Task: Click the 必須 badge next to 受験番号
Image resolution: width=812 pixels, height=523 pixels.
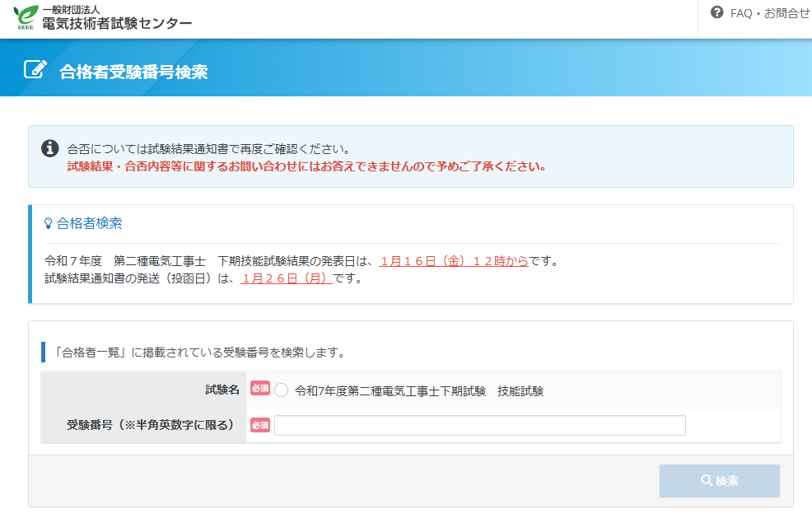Action: tap(260, 425)
